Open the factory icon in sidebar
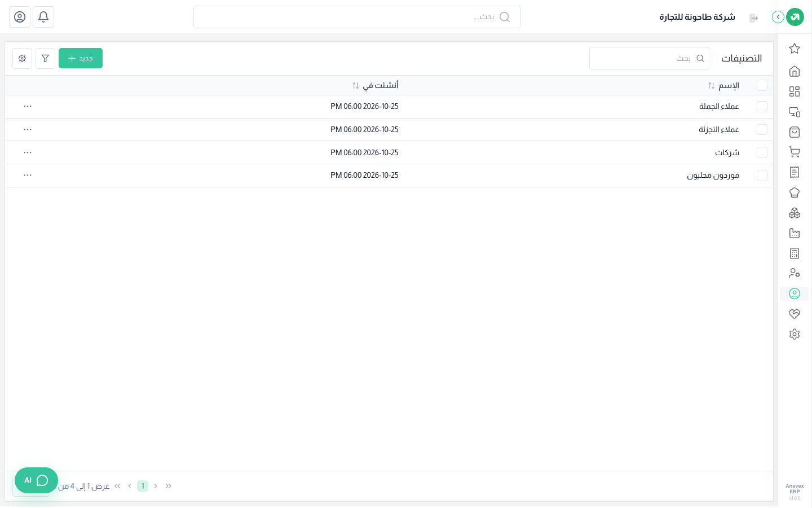 click(x=795, y=233)
